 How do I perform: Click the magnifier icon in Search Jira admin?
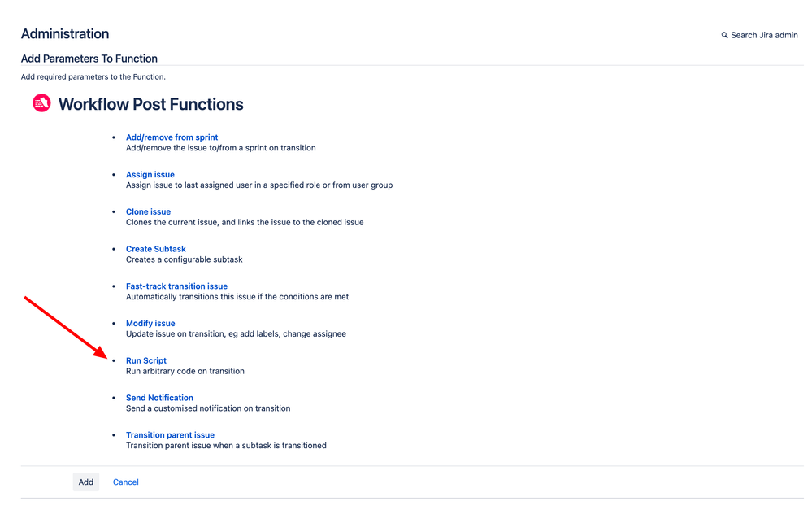(724, 35)
